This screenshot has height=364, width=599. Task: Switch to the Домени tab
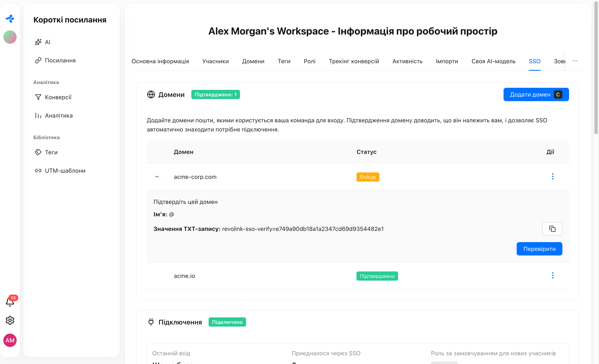tap(253, 61)
